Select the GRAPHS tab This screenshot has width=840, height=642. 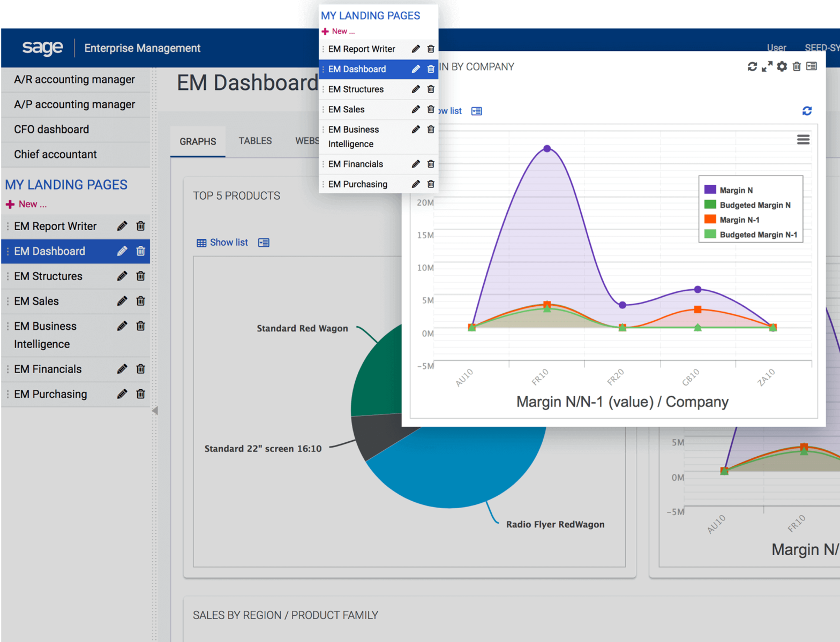point(198,141)
